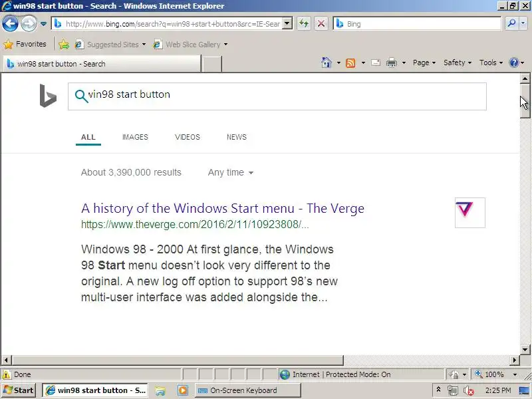The height and width of the screenshot is (399, 532).
Task: Click Add to Favorites Bar icon
Action: pos(64,45)
